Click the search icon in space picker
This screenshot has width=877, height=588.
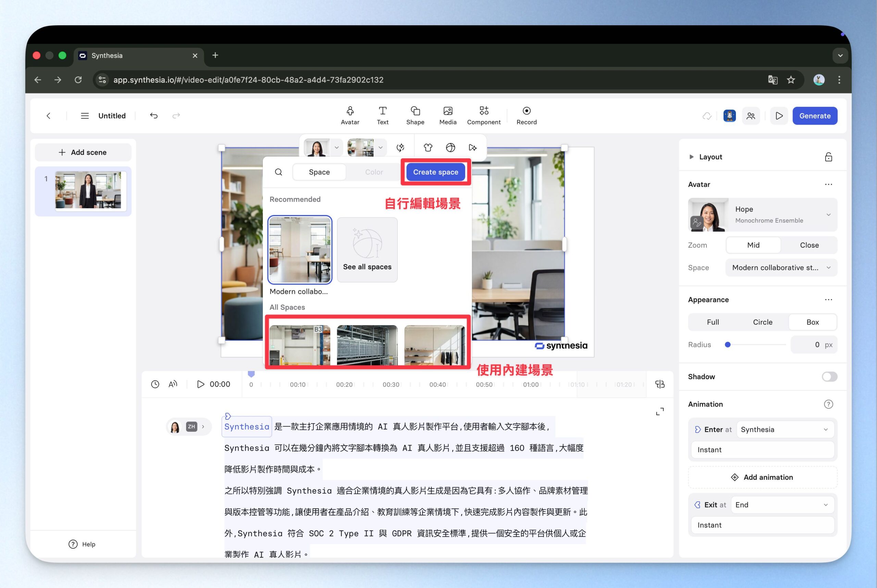pos(278,172)
